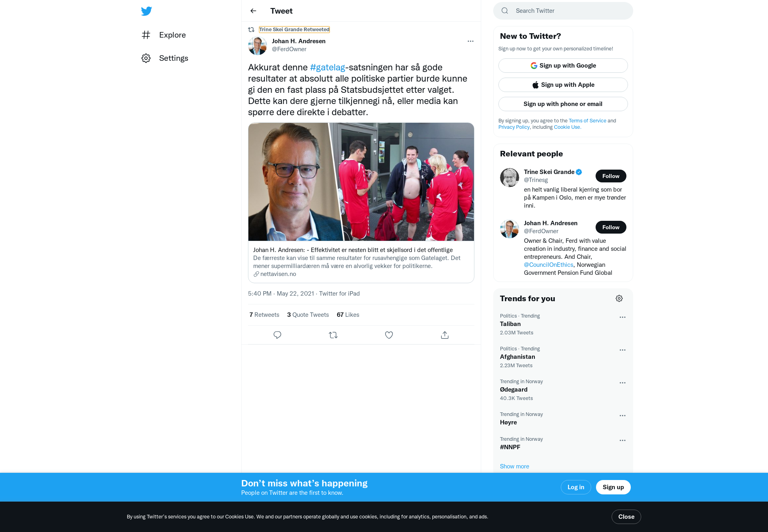Click the #gatelag hashtag link
The image size is (768, 532).
tap(327, 67)
